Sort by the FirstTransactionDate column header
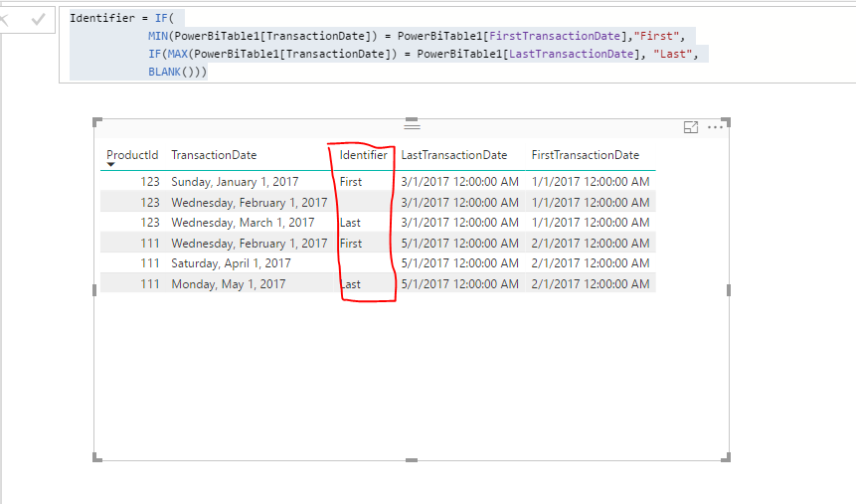Screen dimensions: 856x504 (586, 155)
